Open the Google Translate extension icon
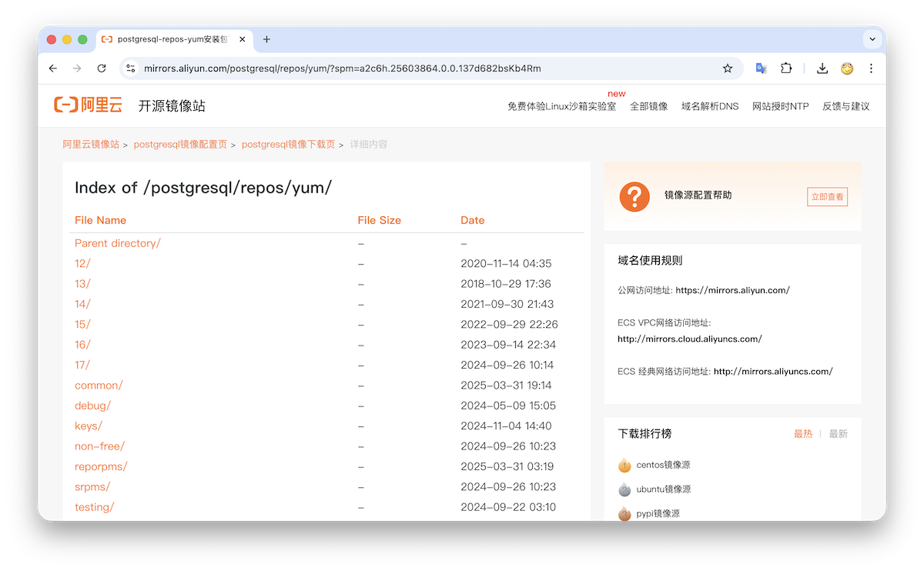 [761, 68]
